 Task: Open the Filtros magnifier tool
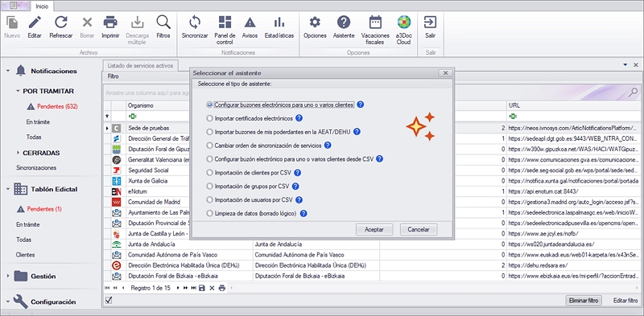coord(163,22)
